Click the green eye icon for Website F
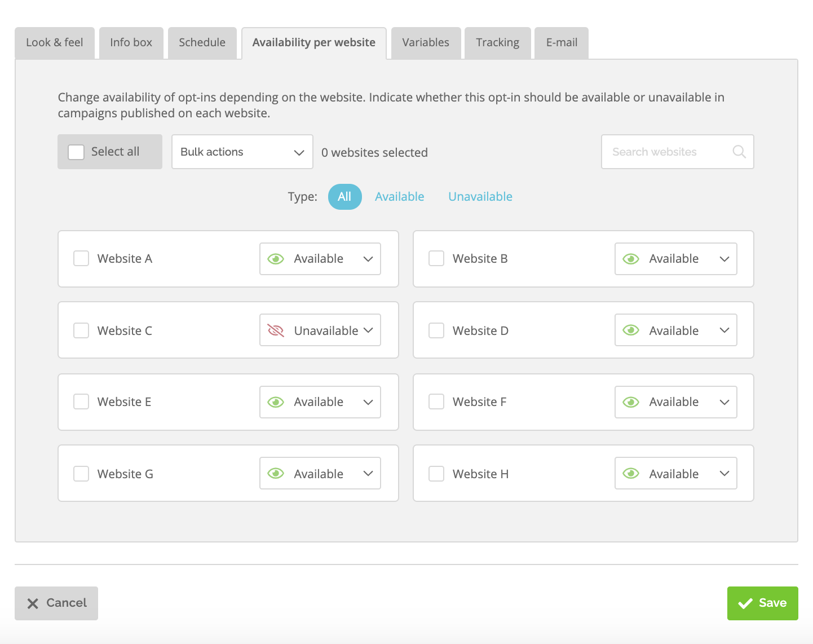Viewport: 813px width, 644px height. (x=631, y=402)
